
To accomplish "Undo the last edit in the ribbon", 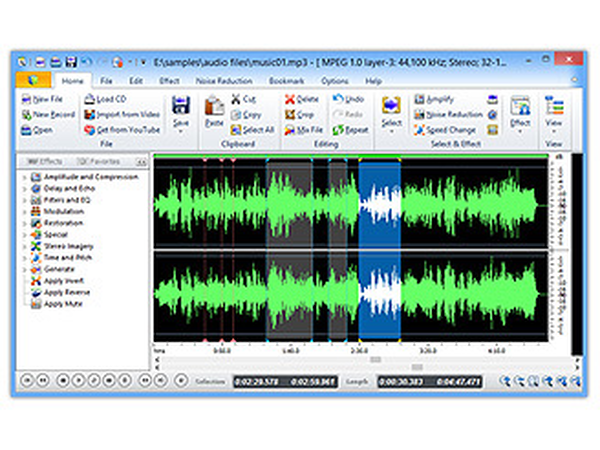I will (348, 99).
